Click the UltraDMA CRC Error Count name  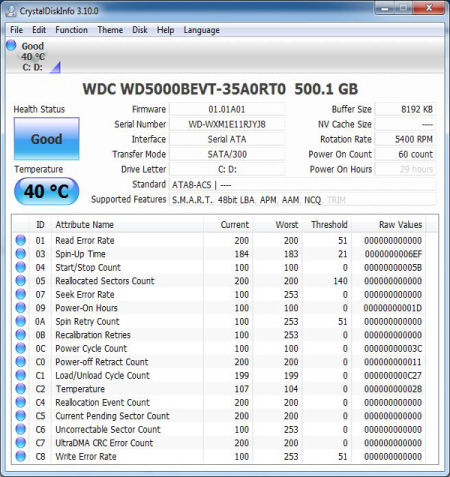tap(104, 443)
